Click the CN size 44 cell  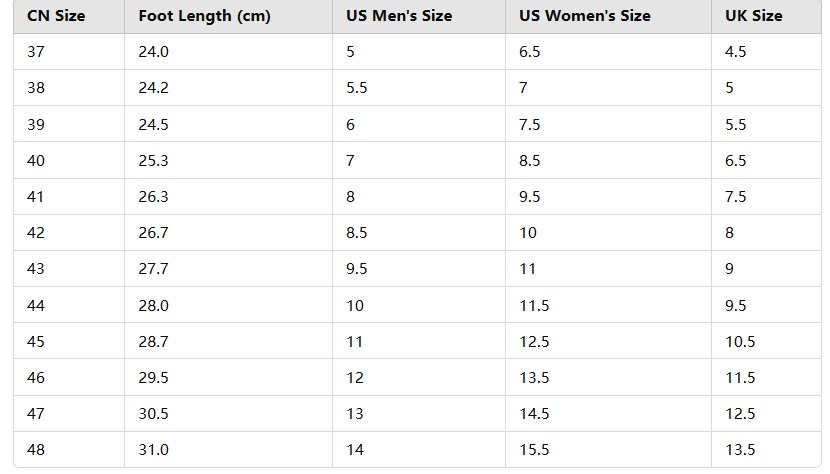point(69,305)
